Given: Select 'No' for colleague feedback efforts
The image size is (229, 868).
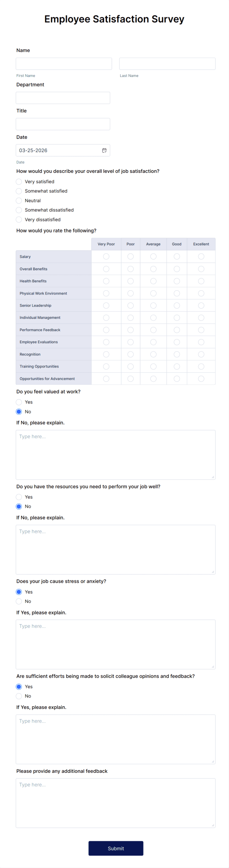Looking at the screenshot, I should [19, 696].
